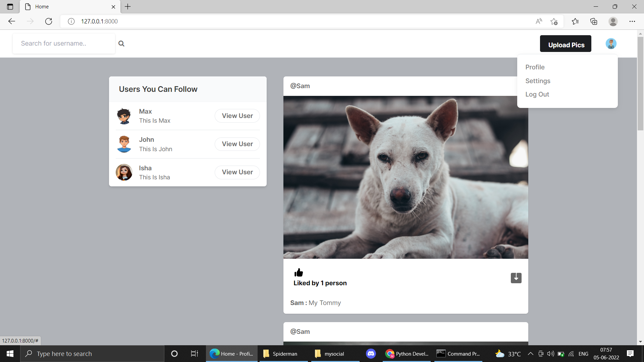Show hidden system tray icons
This screenshot has height=362, width=644.
530,354
